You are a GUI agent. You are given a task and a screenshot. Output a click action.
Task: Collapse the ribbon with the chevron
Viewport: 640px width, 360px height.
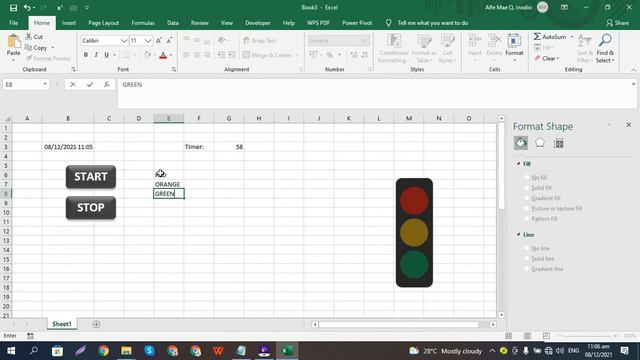pyautogui.click(x=633, y=70)
